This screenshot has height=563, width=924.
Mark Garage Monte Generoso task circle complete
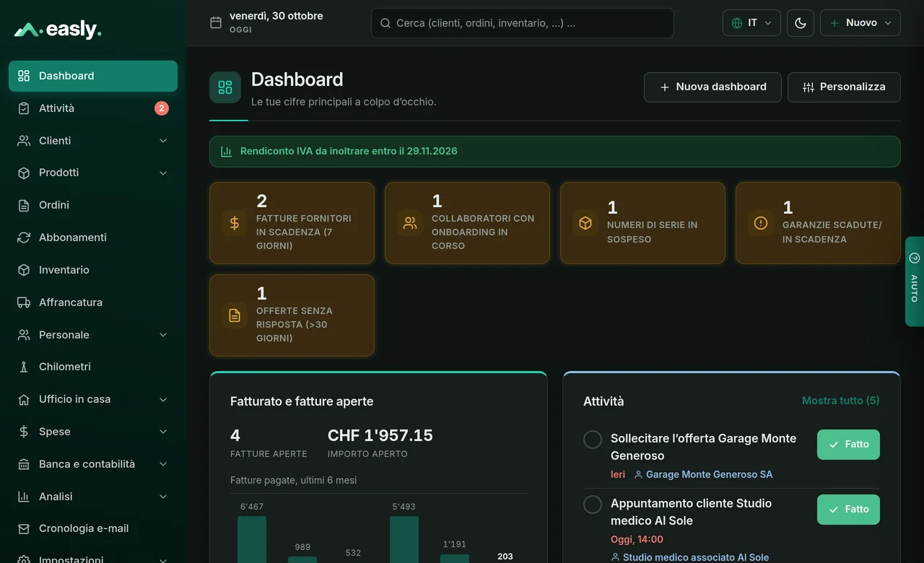point(593,440)
